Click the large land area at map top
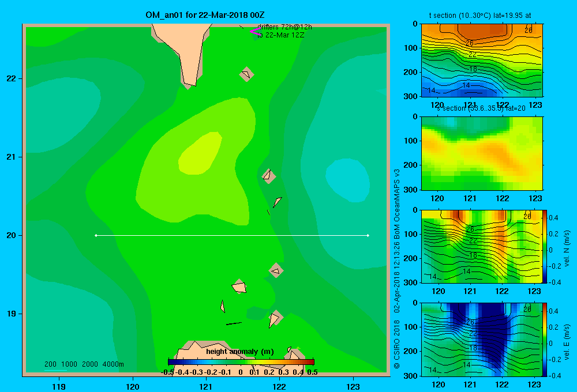Image resolution: width=577 pixels, height=392 pixels. [x=181, y=51]
